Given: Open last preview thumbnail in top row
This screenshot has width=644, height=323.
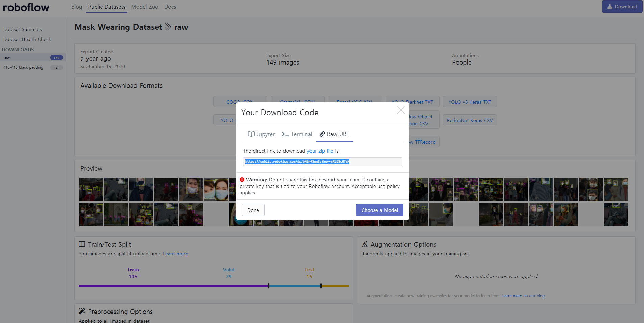Looking at the screenshot, I should [616, 190].
